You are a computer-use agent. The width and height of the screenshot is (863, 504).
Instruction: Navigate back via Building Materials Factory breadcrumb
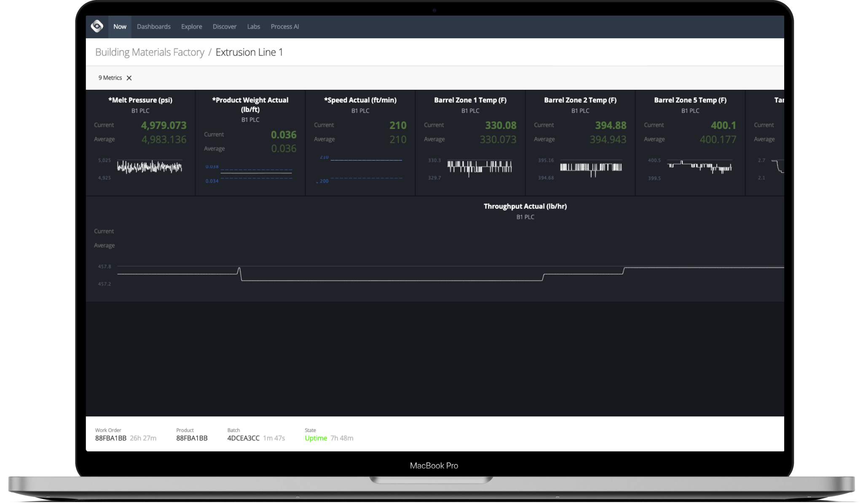[150, 52]
